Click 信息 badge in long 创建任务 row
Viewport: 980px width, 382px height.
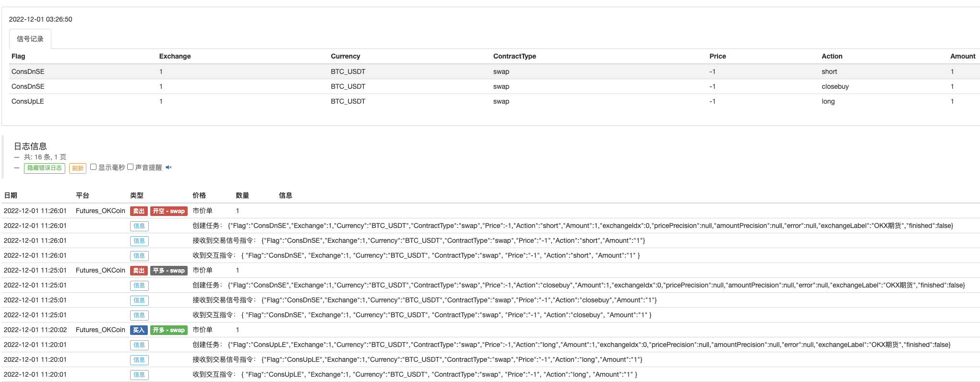click(x=139, y=345)
